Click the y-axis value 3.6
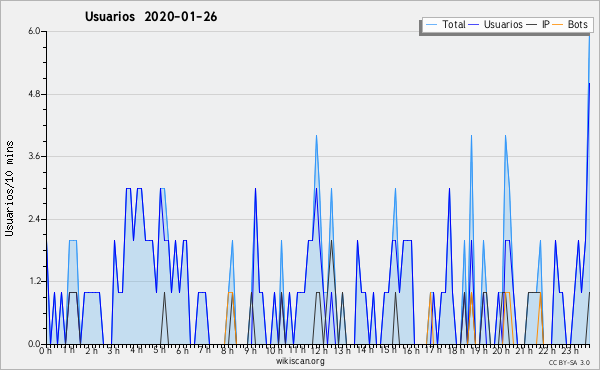Screen dimensions: 600x370 [x=34, y=156]
